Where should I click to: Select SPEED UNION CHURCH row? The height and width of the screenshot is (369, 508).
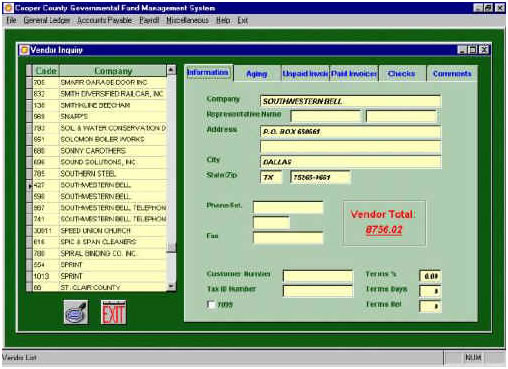[x=99, y=230]
